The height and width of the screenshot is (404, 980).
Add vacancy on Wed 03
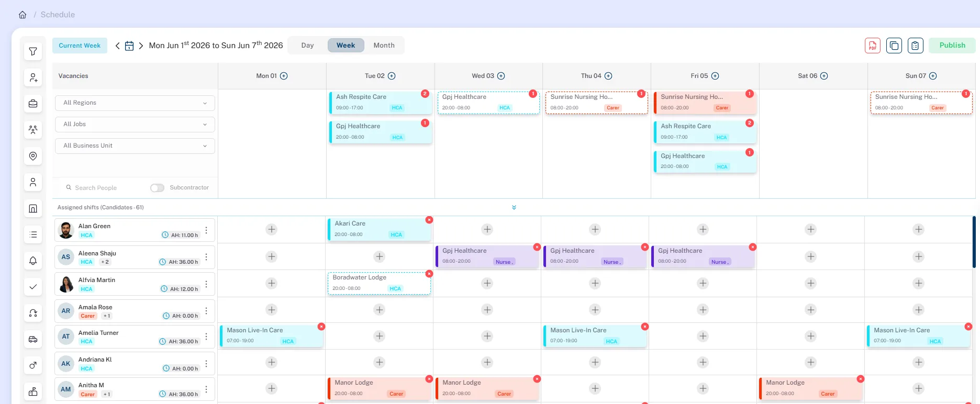pyautogui.click(x=501, y=76)
